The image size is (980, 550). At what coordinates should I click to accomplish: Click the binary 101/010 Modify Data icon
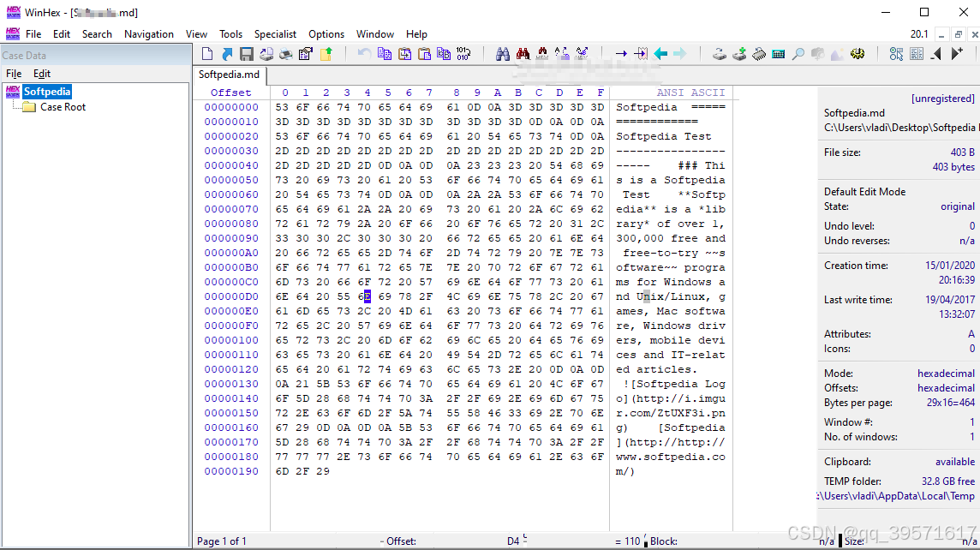pyautogui.click(x=463, y=54)
